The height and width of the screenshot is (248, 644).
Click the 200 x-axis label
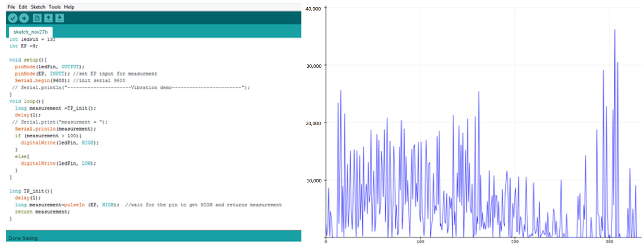(x=515, y=242)
